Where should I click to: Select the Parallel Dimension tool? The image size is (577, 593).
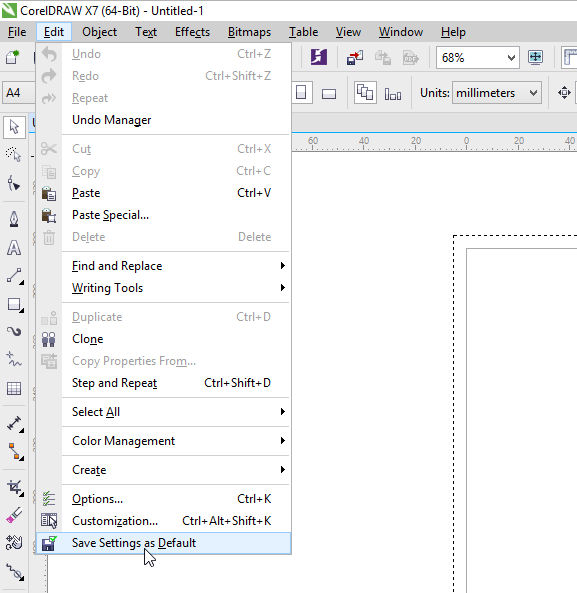pos(14,424)
